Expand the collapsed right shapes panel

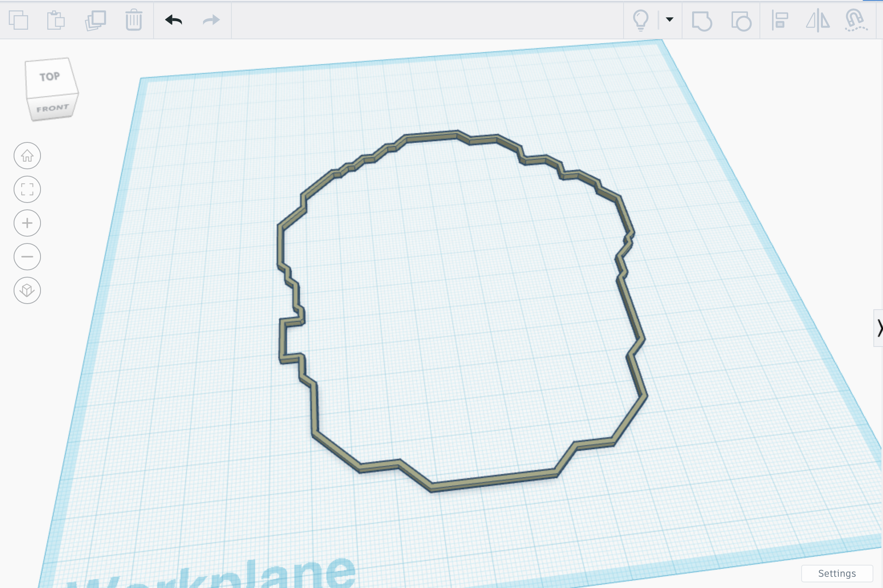pyautogui.click(x=879, y=328)
